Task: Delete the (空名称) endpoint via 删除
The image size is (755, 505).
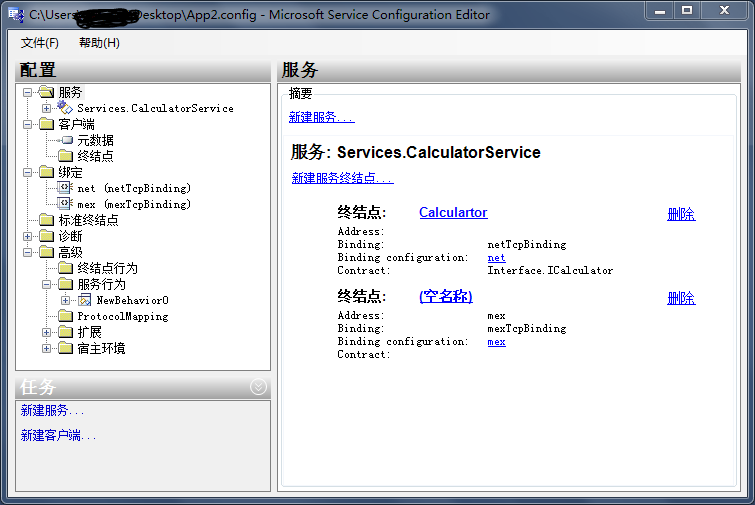Action: [681, 298]
